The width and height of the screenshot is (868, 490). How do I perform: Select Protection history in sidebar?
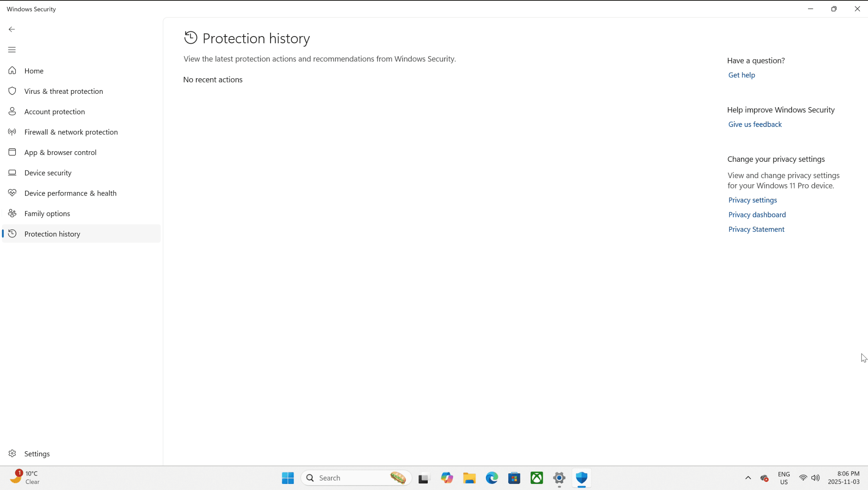click(52, 234)
